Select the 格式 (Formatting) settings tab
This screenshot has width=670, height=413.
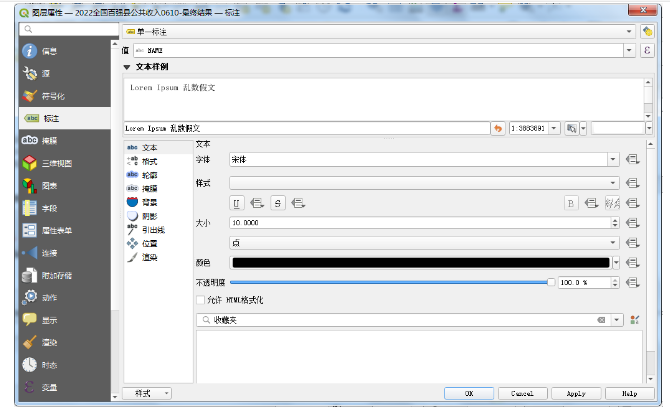tap(159, 161)
